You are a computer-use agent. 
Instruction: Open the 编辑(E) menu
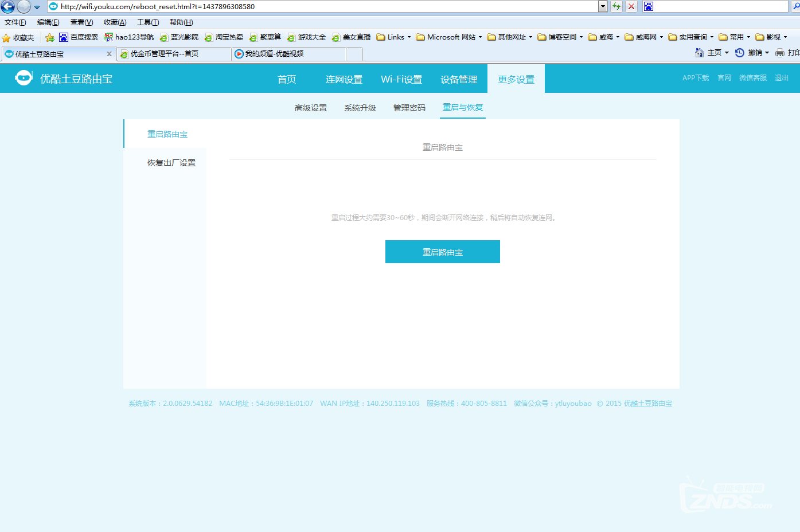click(48, 22)
